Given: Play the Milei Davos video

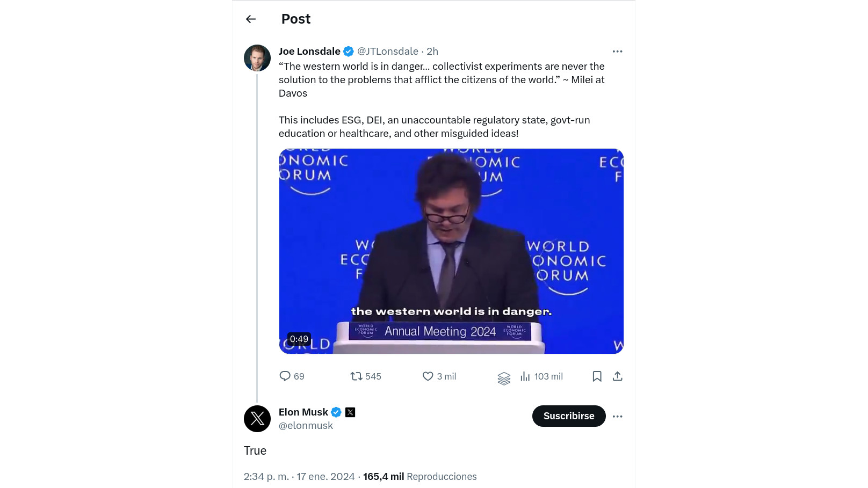Looking at the screenshot, I should pyautogui.click(x=451, y=251).
